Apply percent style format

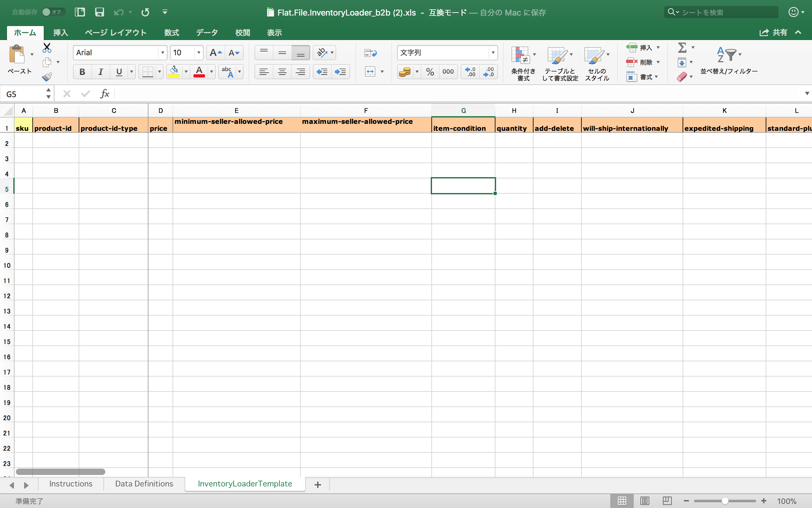click(430, 71)
